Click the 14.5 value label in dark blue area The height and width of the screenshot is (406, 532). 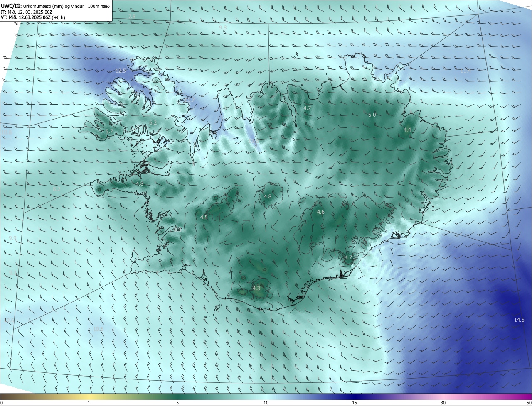519,320
